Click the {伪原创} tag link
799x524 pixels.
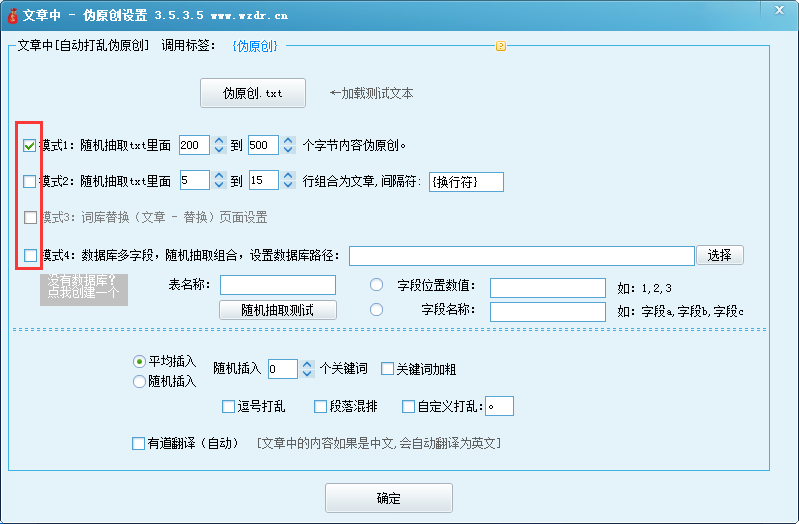[255, 46]
